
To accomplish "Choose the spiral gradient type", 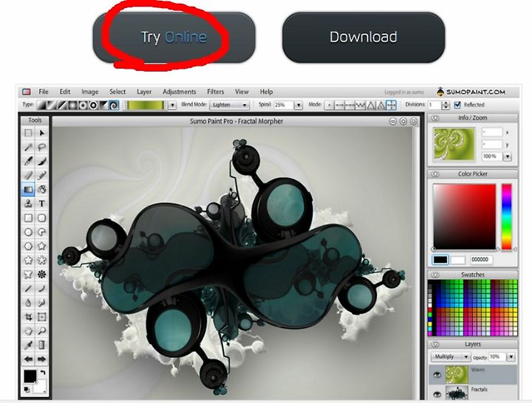I will (114, 105).
